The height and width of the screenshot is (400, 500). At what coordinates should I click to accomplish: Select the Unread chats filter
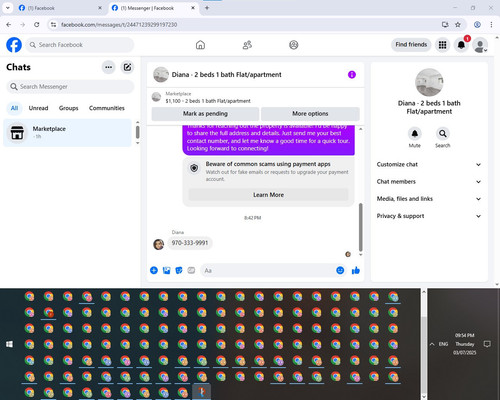pos(38,108)
